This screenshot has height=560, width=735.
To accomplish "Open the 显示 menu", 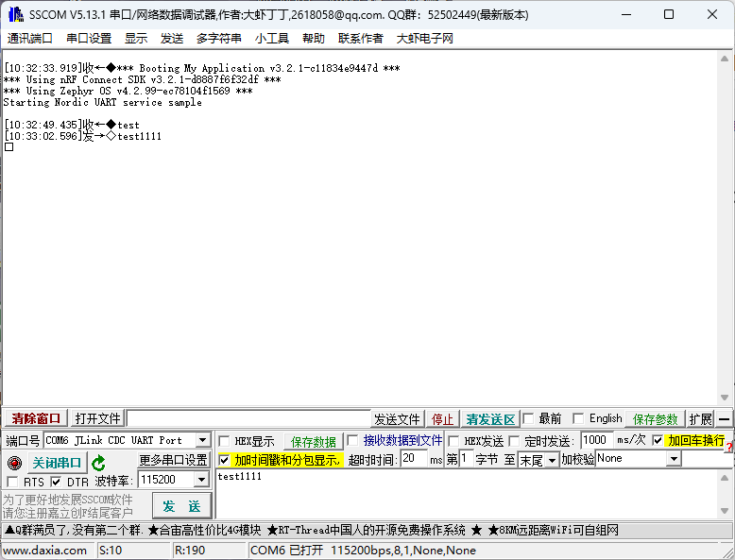I will tap(136, 39).
